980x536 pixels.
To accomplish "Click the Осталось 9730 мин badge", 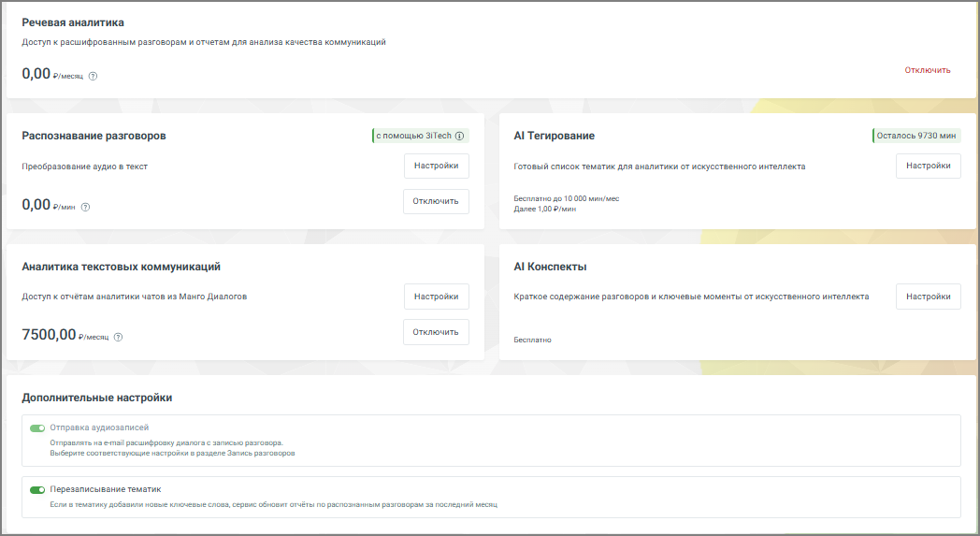I will coord(916,136).
